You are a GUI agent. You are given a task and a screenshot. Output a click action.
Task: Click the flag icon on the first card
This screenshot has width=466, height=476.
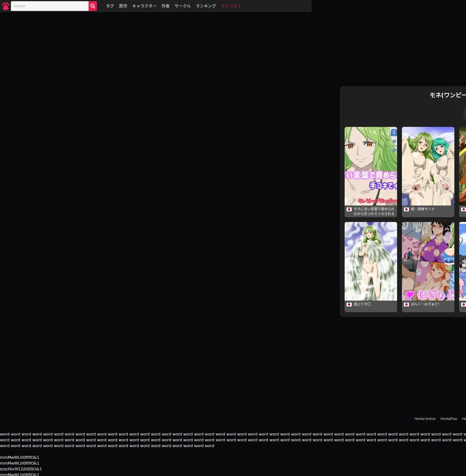[x=349, y=209]
